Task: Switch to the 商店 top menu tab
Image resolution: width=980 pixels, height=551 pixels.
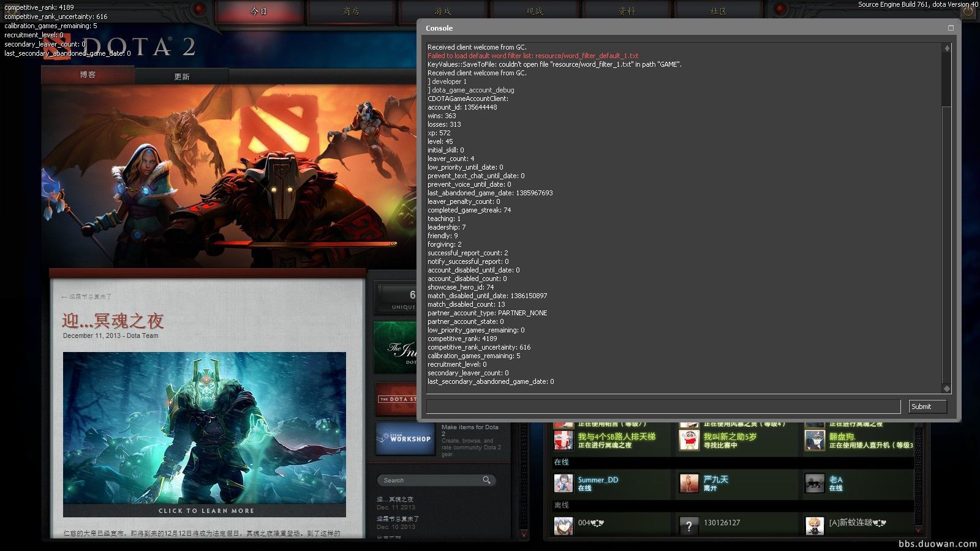Action: coord(351,12)
